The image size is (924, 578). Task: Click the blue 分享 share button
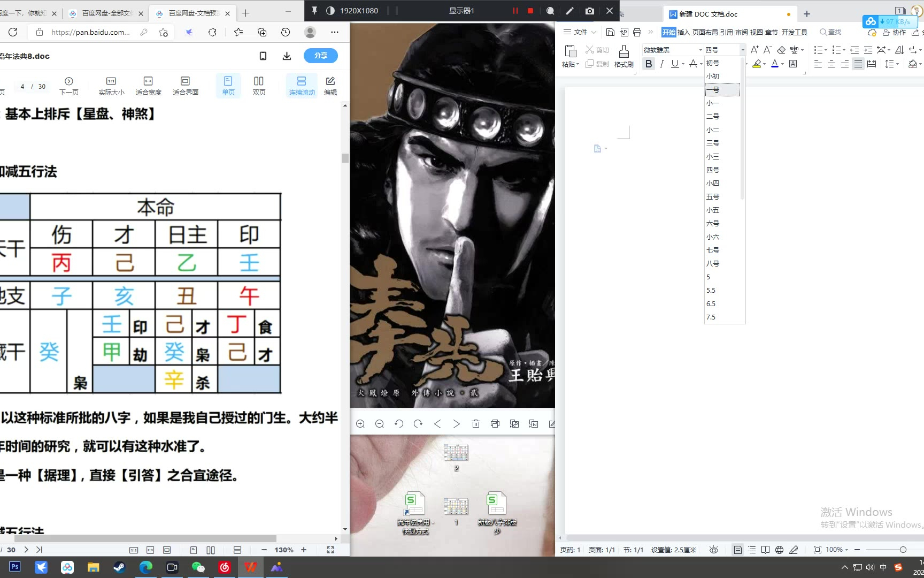click(320, 56)
